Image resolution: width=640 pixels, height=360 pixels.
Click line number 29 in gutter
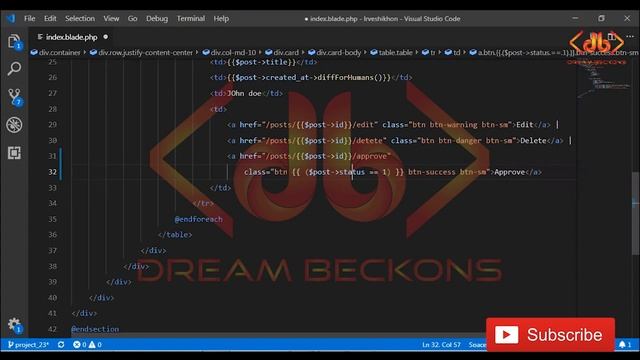tap(52, 124)
